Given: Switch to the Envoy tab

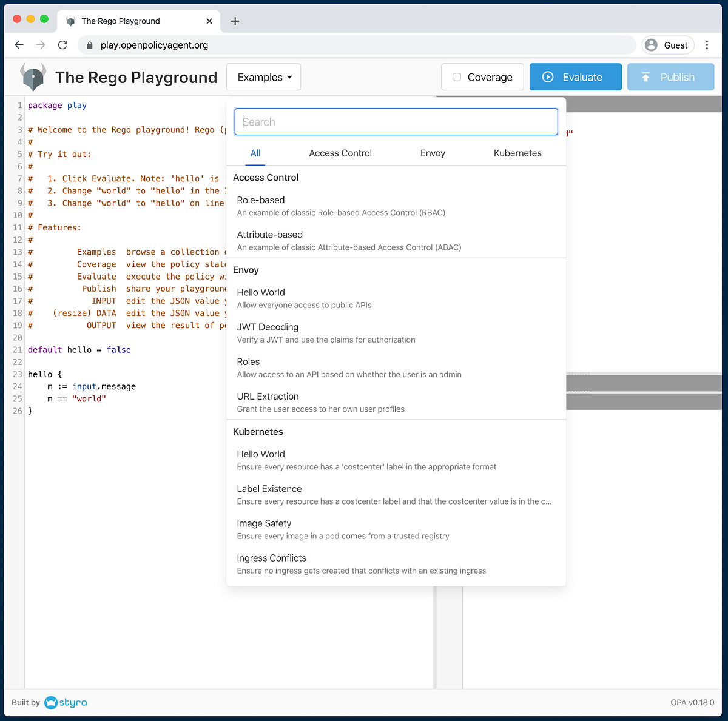Looking at the screenshot, I should pyautogui.click(x=433, y=153).
